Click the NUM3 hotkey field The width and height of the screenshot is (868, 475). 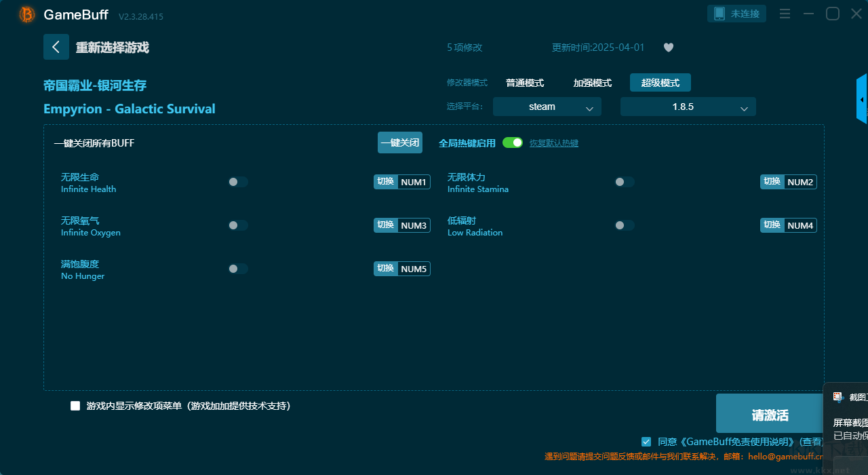[414, 225]
